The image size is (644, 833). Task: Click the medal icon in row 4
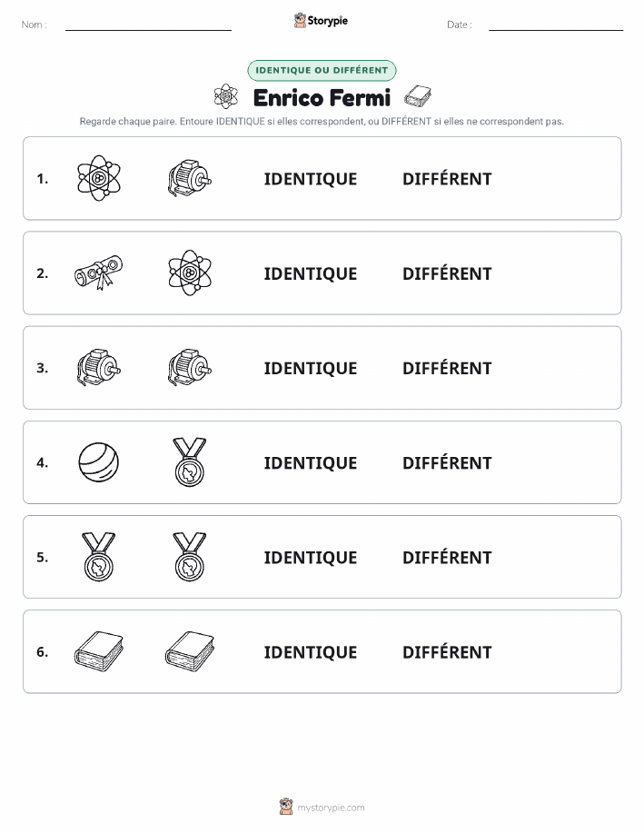(190, 462)
